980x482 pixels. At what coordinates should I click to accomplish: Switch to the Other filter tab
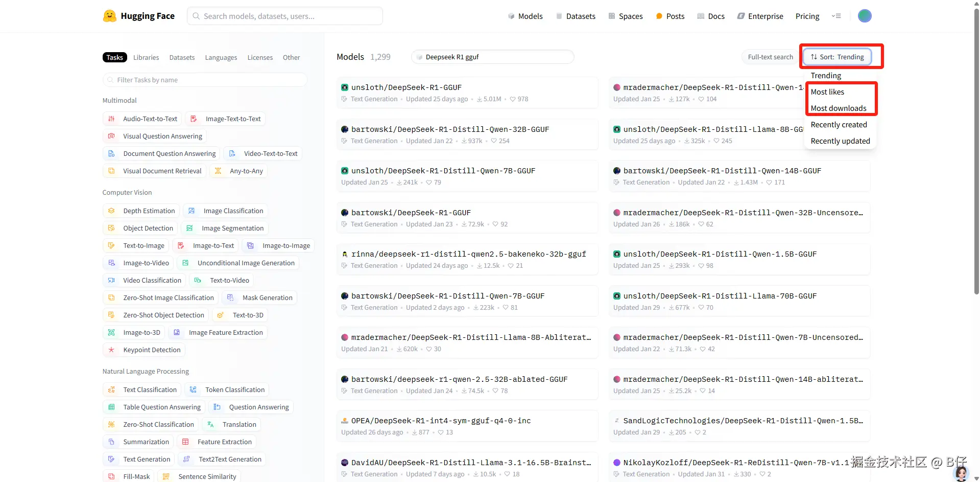(x=291, y=58)
